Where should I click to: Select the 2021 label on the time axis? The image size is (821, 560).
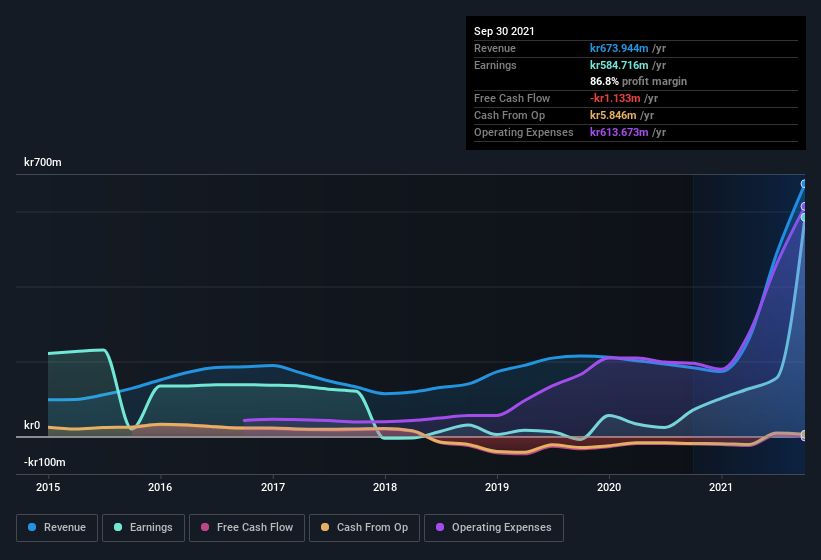coord(721,487)
